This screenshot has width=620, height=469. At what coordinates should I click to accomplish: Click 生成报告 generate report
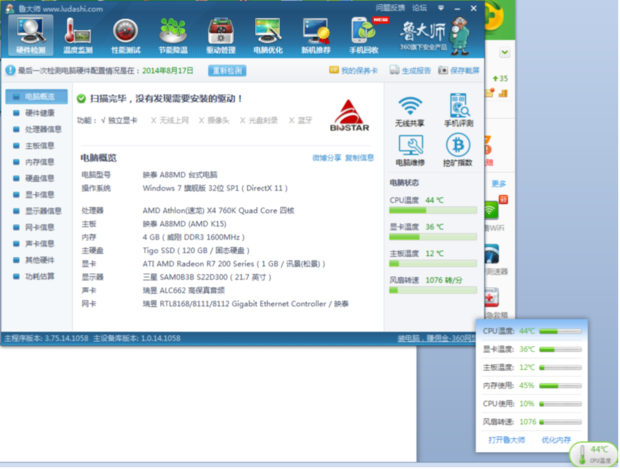tap(410, 70)
